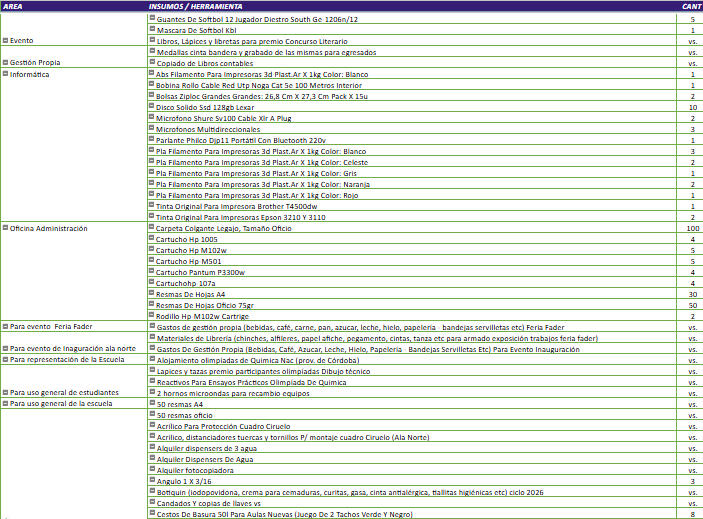703x519 pixels.
Task: Collapse the Informática area group
Action: click(x=5, y=74)
